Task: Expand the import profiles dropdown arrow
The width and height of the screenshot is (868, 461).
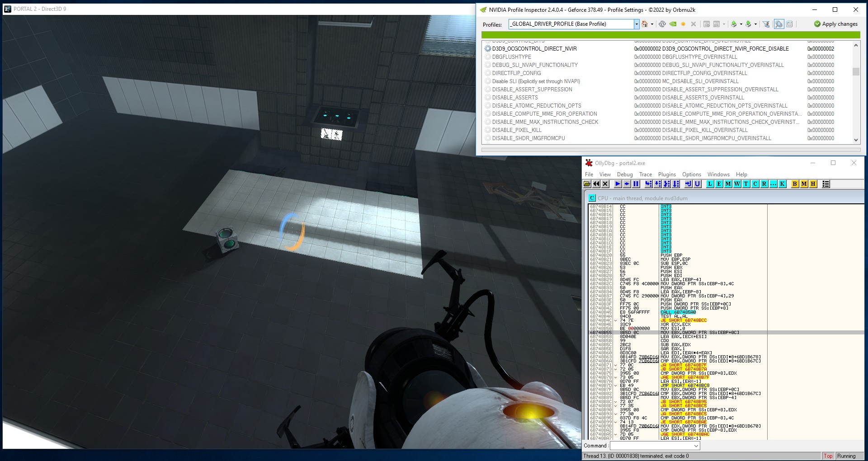Action: tap(755, 24)
